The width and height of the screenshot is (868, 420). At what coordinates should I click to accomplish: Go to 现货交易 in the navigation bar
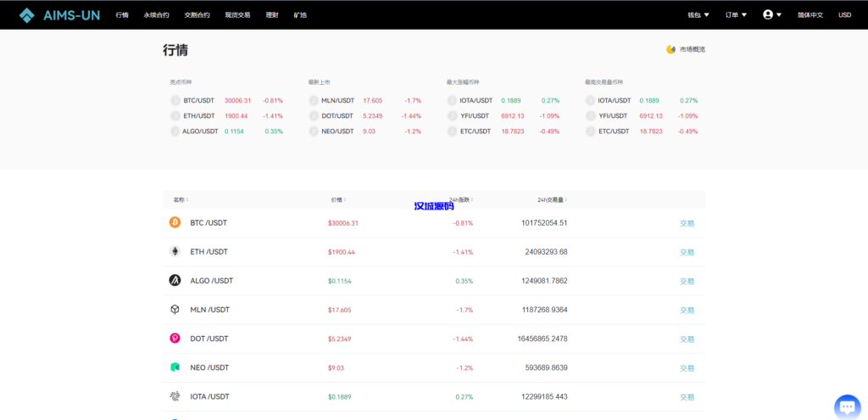tap(237, 14)
